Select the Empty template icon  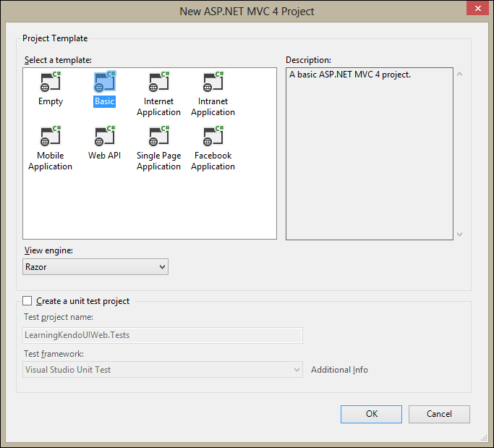click(x=51, y=82)
